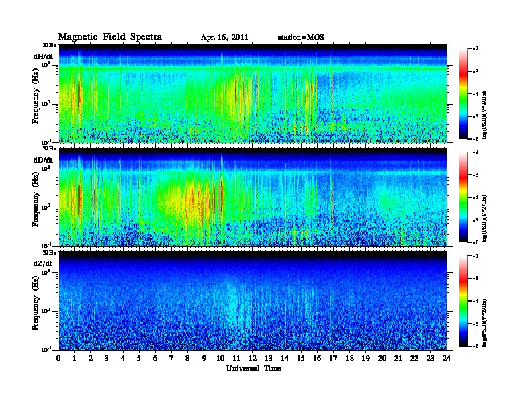Click the color bar beside the dH/dt panel

point(463,93)
